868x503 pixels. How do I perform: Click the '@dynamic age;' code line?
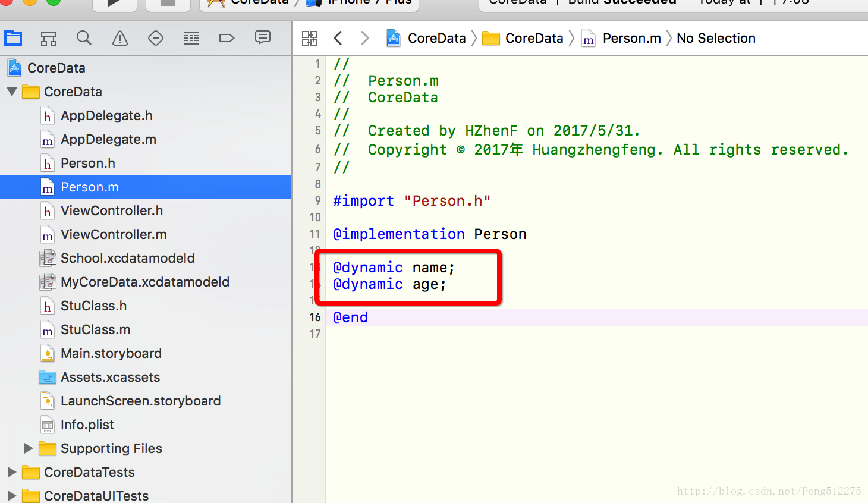pyautogui.click(x=389, y=284)
